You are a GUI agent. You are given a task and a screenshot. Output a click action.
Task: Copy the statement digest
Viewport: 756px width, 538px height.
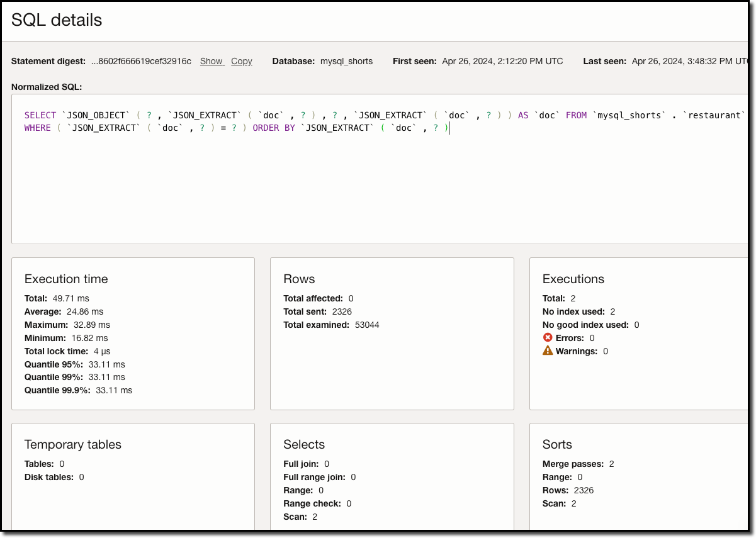(241, 61)
